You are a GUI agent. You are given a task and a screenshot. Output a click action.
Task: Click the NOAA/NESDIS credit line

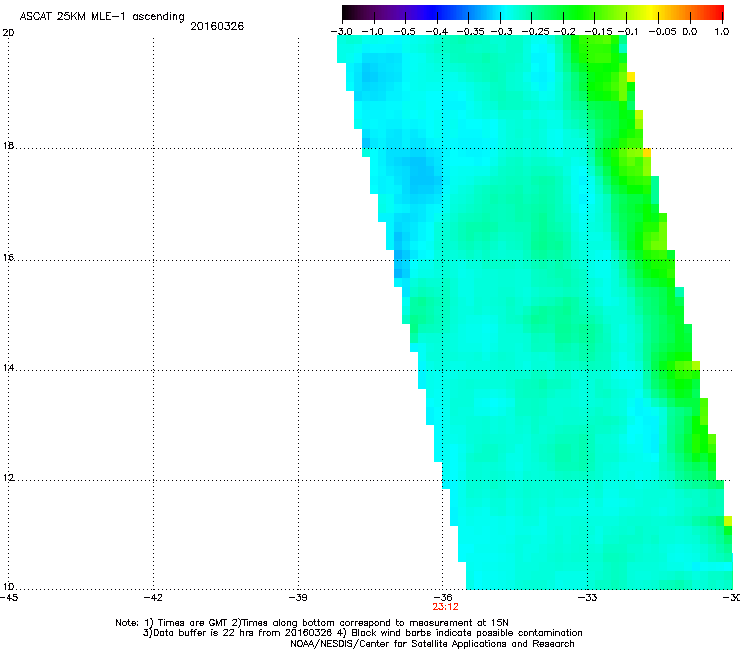pyautogui.click(x=432, y=644)
